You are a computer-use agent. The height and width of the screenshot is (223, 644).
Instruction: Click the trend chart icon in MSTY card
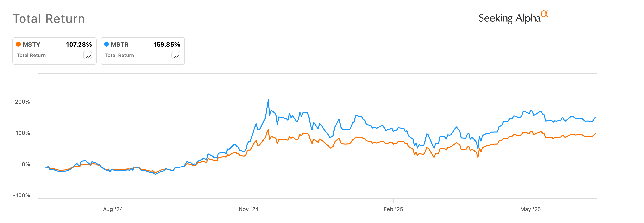88,56
